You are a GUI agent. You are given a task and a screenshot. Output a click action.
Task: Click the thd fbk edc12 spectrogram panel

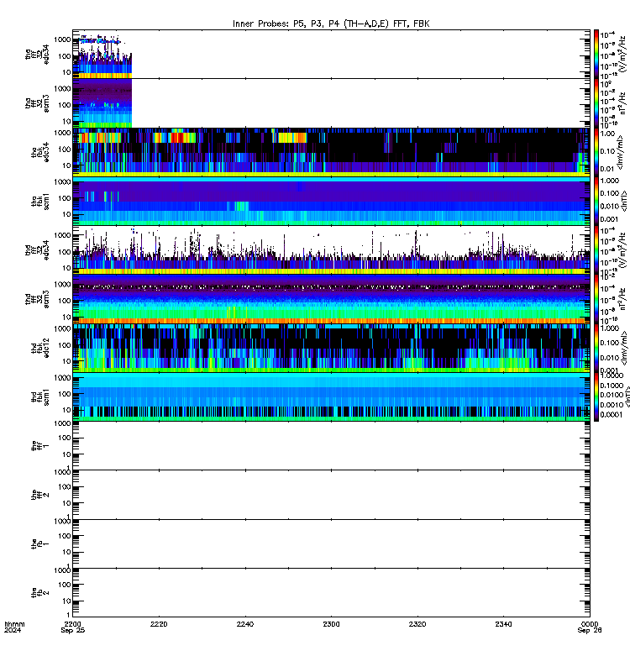331,348
